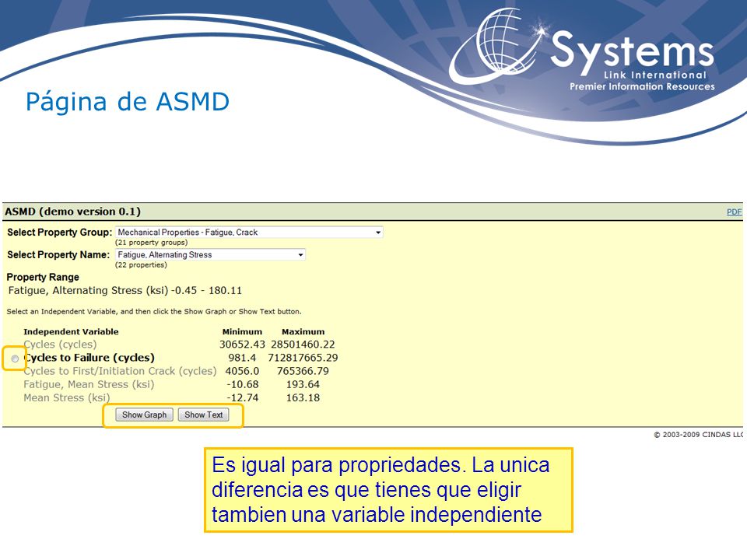
Task: Click the '© 2003-2009 CINDAS LLC' copyright text
Action: (699, 435)
